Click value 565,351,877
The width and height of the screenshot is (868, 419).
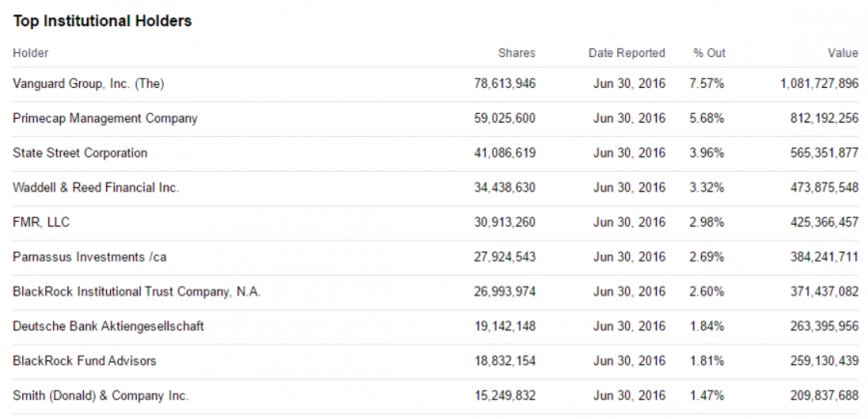tap(825, 153)
